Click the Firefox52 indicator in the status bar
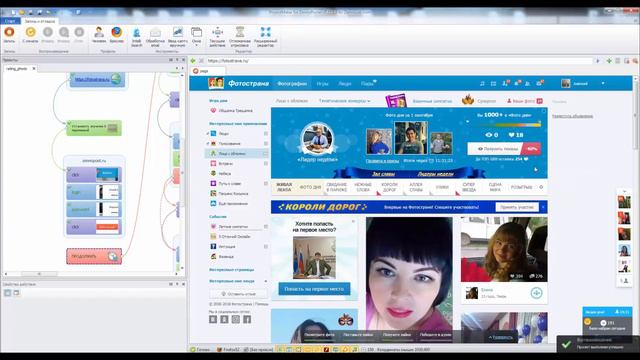The image size is (640, 360). click(x=228, y=349)
